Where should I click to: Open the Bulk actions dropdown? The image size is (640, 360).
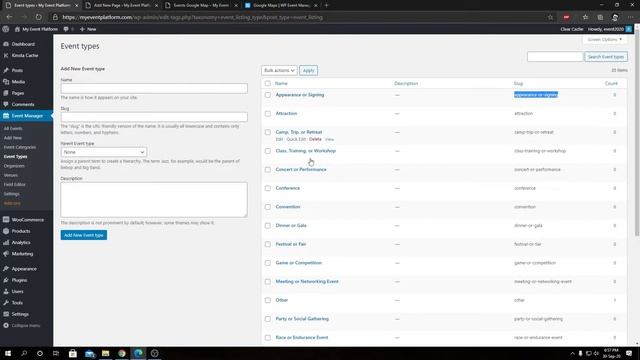click(279, 70)
